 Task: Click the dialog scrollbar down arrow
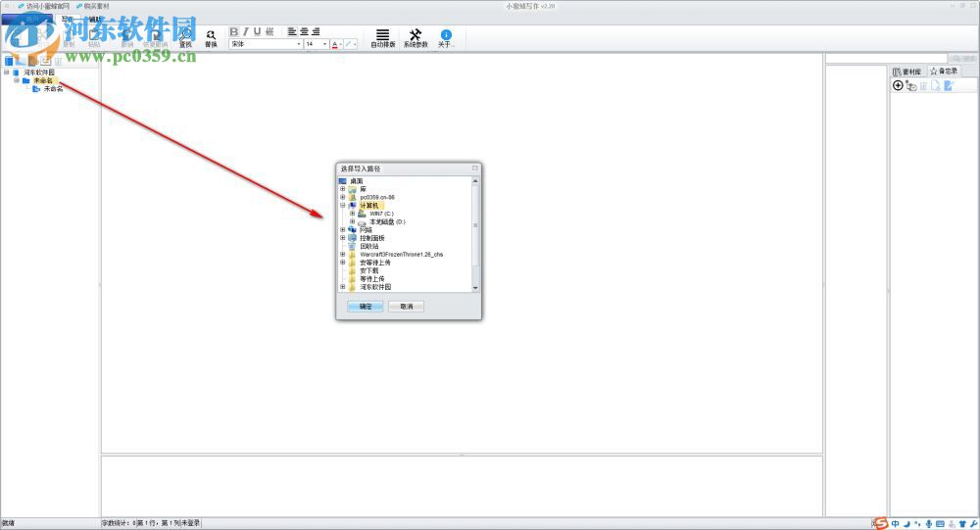point(475,287)
